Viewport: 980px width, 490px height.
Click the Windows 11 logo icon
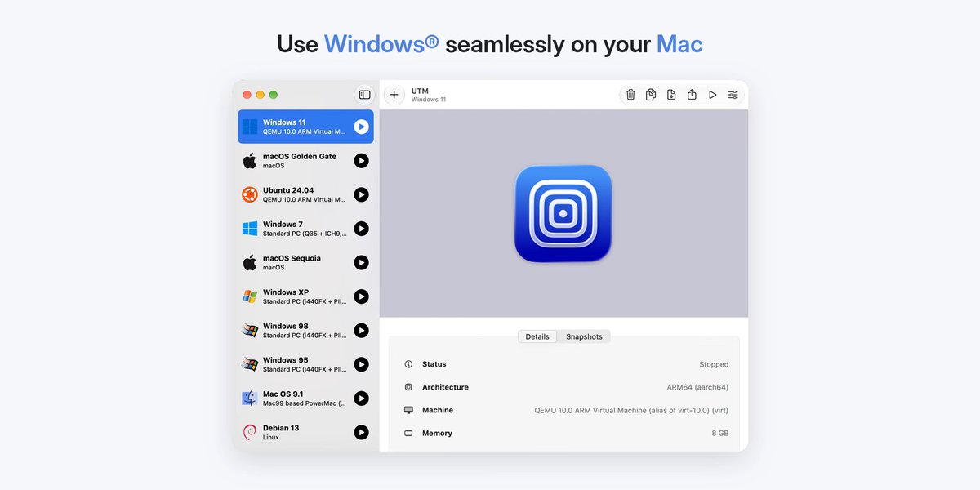click(250, 127)
